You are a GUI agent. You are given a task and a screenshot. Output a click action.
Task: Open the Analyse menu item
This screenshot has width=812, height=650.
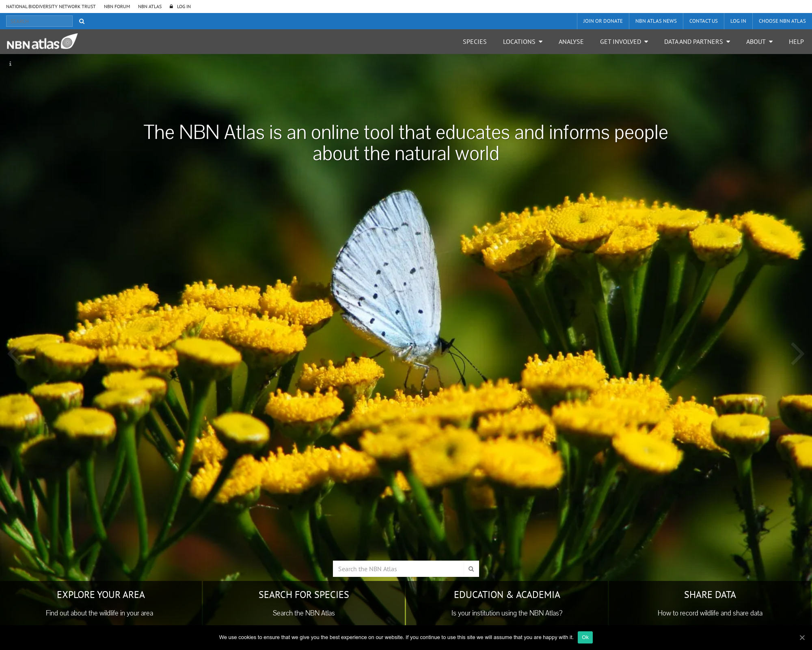571,42
